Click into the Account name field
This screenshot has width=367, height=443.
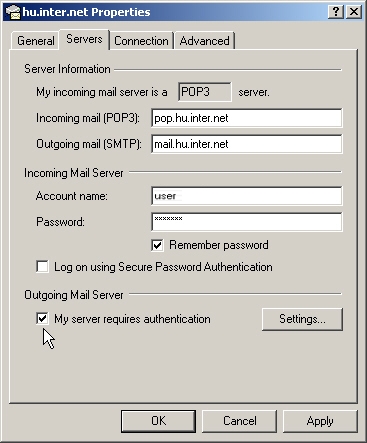coord(247,196)
